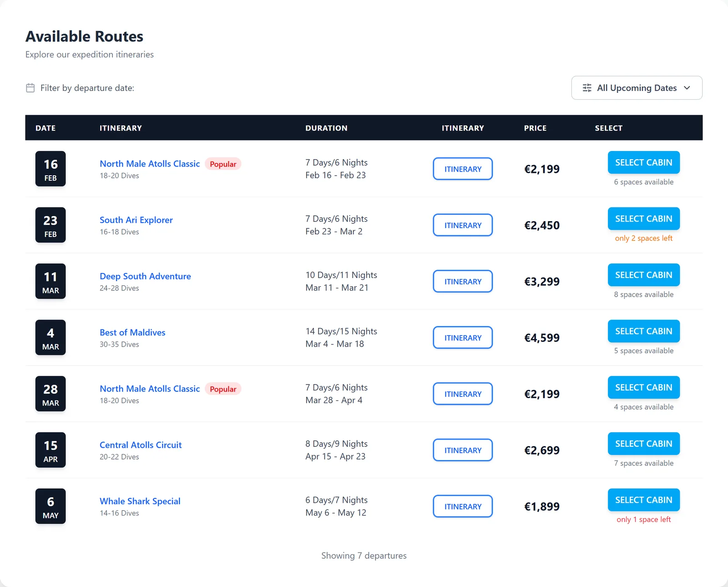Viewport: 728px width, 587px height.
Task: Open the Central Atolls Circuit route link
Action: pyautogui.click(x=141, y=445)
